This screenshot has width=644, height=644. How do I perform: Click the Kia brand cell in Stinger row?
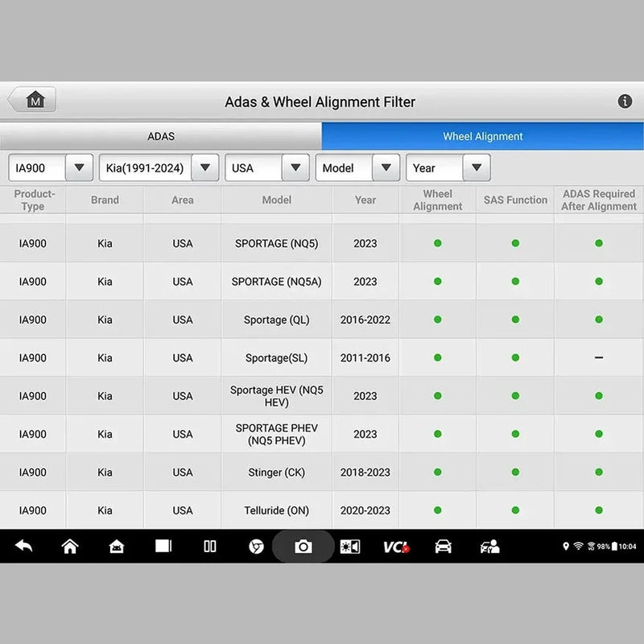(x=105, y=473)
